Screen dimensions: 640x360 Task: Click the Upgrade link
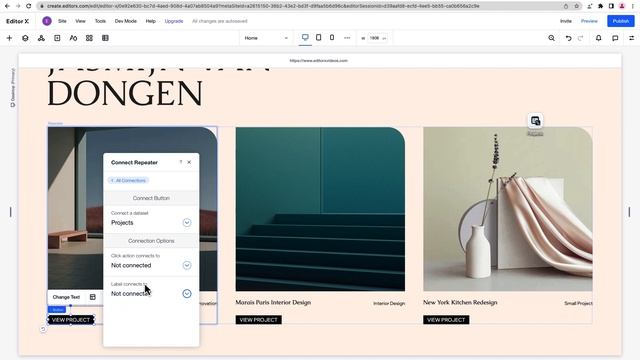coord(174,21)
